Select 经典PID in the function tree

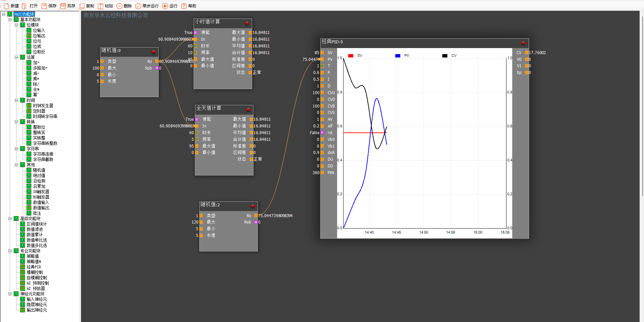(34, 267)
